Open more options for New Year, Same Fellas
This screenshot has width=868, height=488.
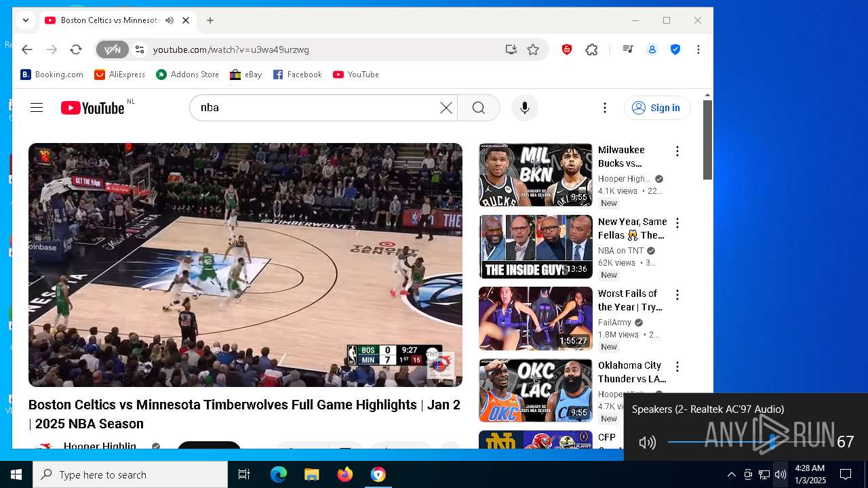[x=677, y=223]
